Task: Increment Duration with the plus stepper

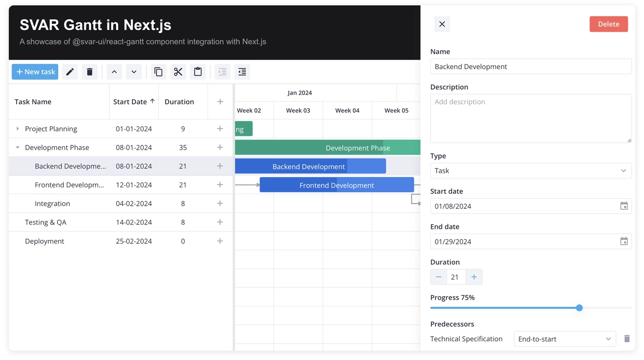Action: (x=474, y=277)
